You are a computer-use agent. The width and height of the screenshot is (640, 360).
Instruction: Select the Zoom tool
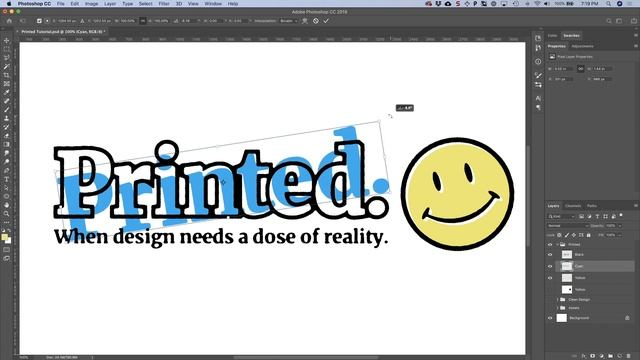click(x=7, y=213)
